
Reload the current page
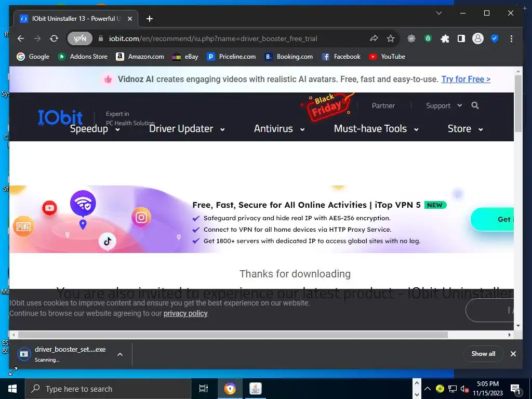[54, 38]
